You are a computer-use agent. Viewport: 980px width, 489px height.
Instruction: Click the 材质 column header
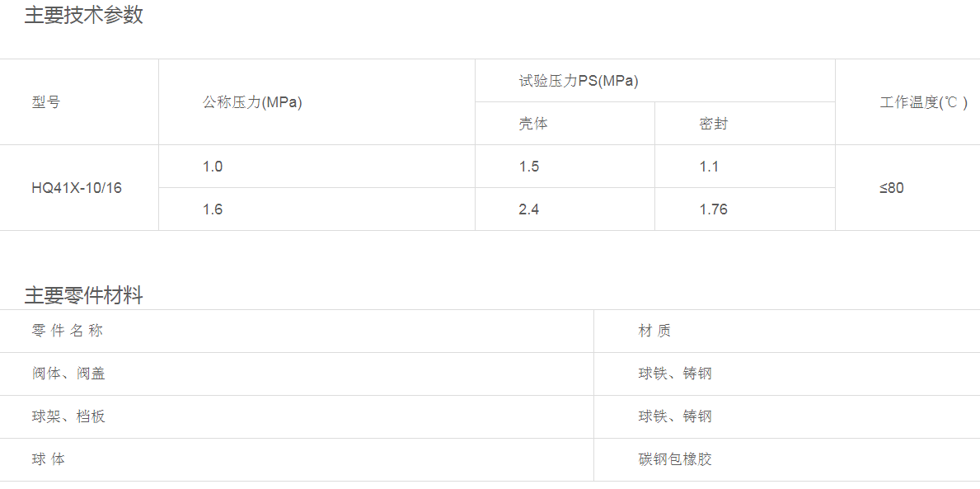654,331
